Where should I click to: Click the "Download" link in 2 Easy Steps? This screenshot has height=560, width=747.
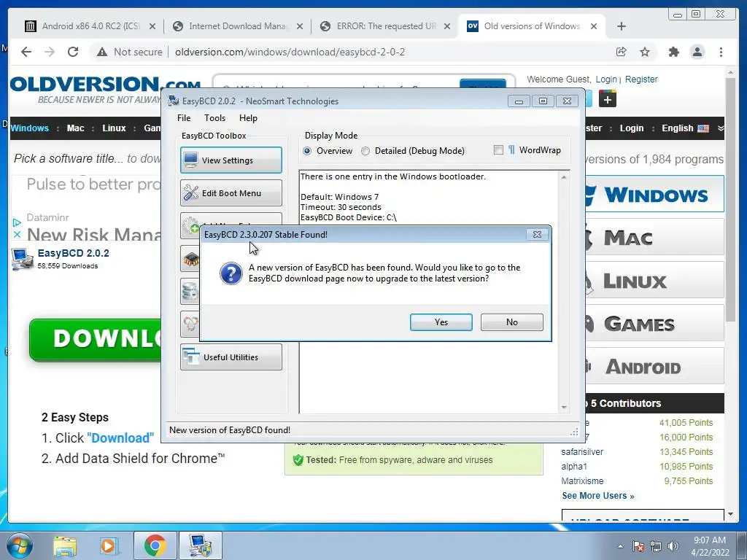coord(120,438)
